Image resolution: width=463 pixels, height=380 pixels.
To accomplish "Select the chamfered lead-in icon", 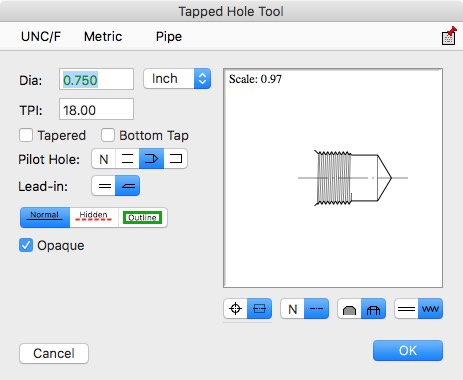I will click(x=127, y=186).
